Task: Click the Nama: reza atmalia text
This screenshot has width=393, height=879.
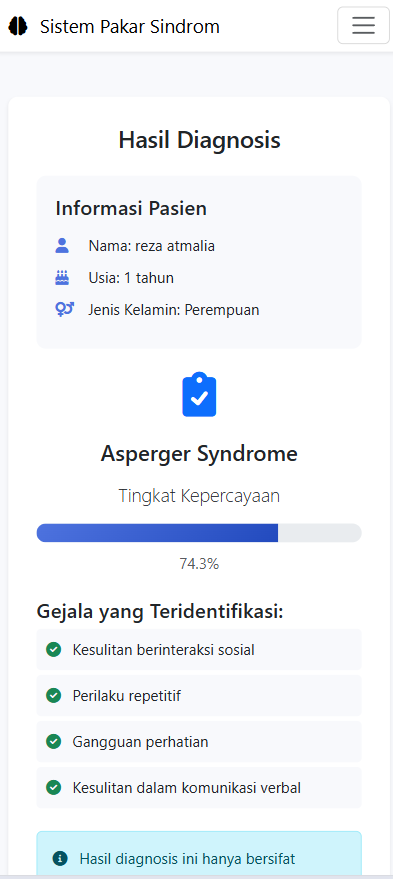Action: point(151,246)
